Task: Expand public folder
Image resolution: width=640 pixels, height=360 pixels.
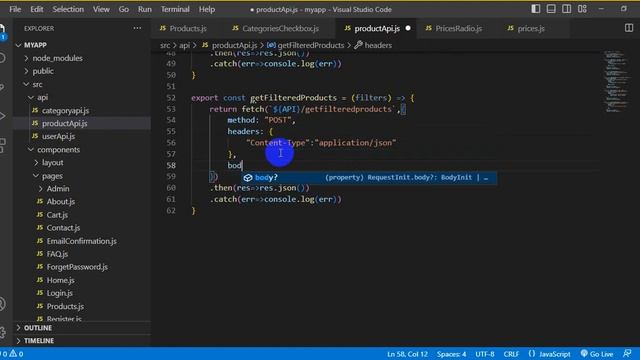Action: (x=43, y=71)
